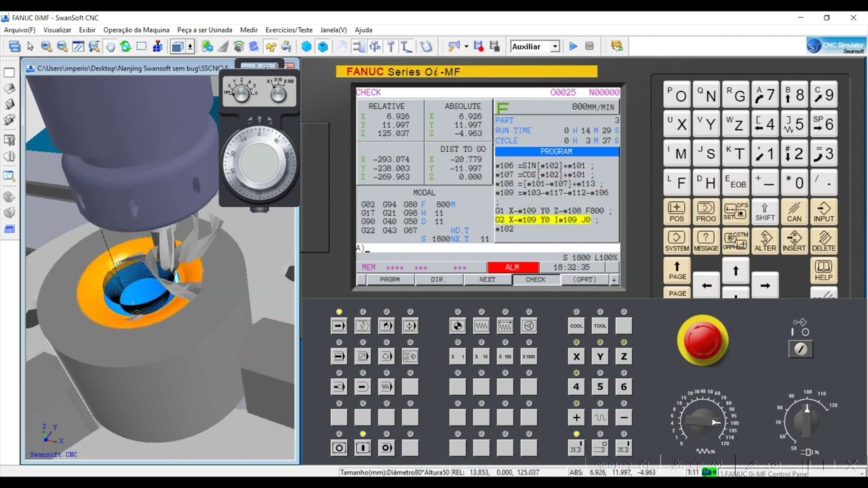Click the INSERT key
This screenshot has width=868, height=488.
pyautogui.click(x=794, y=241)
